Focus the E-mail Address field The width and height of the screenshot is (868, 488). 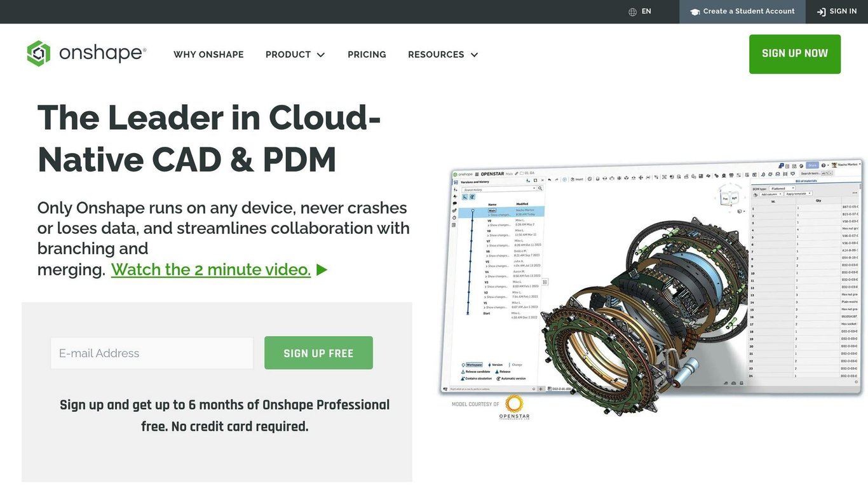click(x=152, y=353)
